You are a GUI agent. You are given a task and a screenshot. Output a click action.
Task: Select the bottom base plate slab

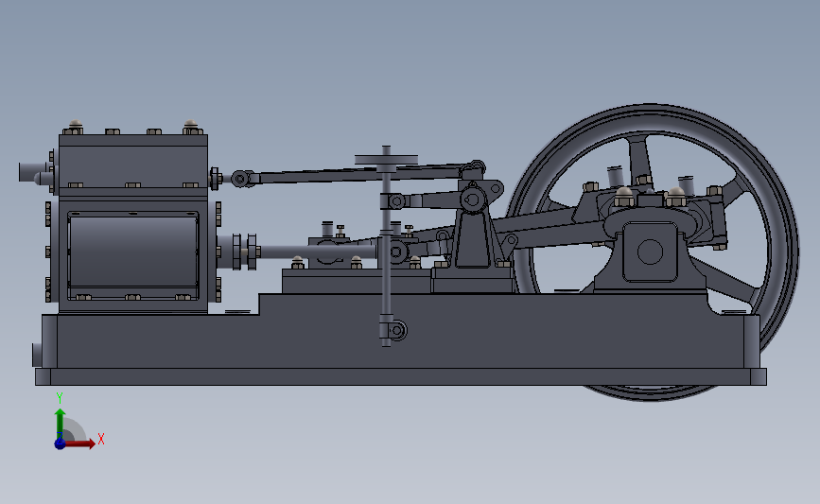tap(401, 377)
